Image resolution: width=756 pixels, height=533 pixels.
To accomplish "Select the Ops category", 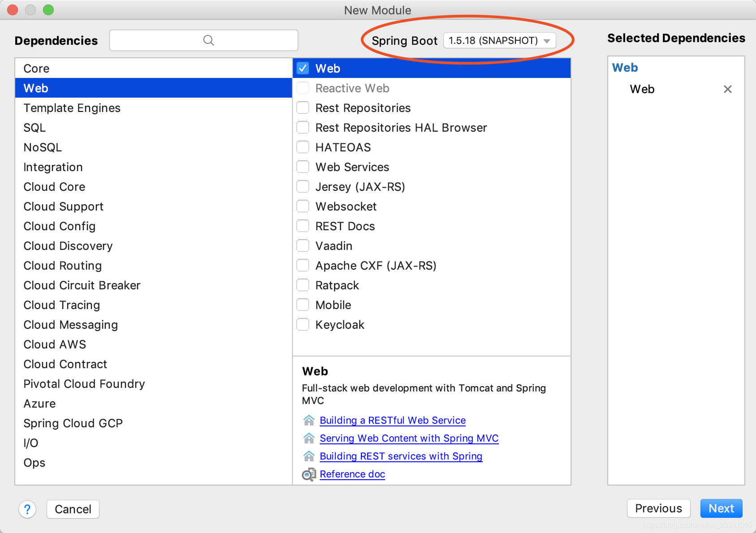I will point(154,463).
